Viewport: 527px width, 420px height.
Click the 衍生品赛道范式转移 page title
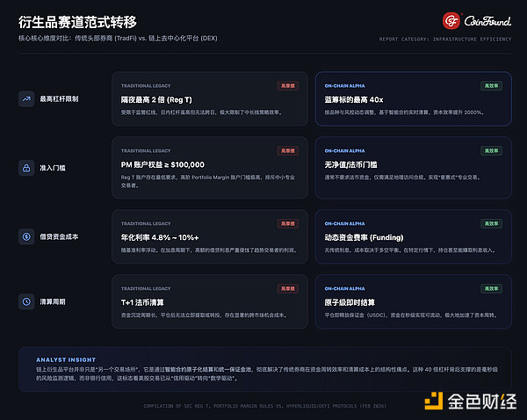pyautogui.click(x=76, y=20)
